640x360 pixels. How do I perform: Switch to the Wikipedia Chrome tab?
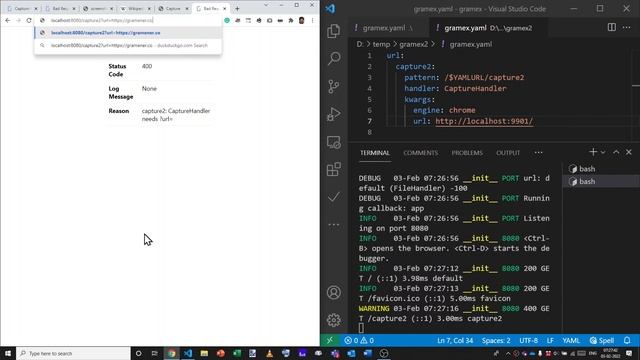136,8
